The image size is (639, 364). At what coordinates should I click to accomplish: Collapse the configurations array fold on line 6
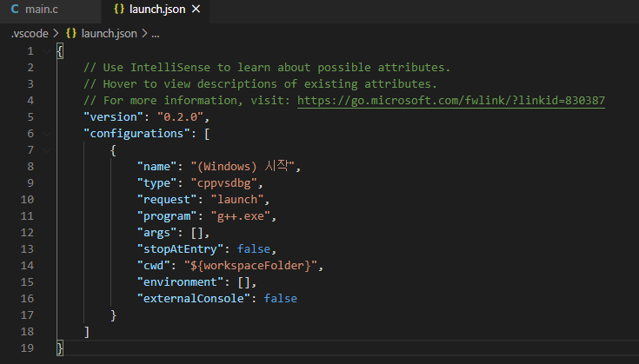(x=47, y=134)
